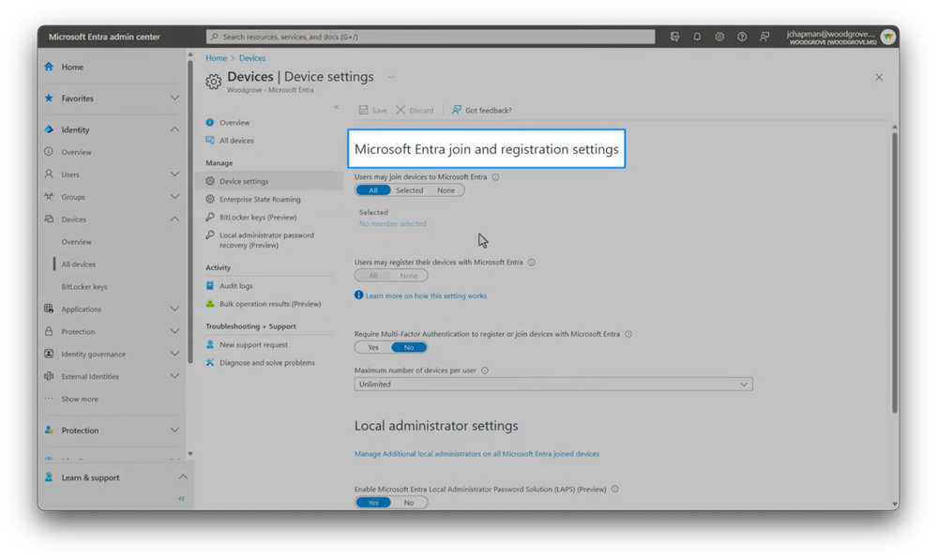Click info icon beside LAPS setting
This screenshot has height=560, width=937.
click(615, 489)
